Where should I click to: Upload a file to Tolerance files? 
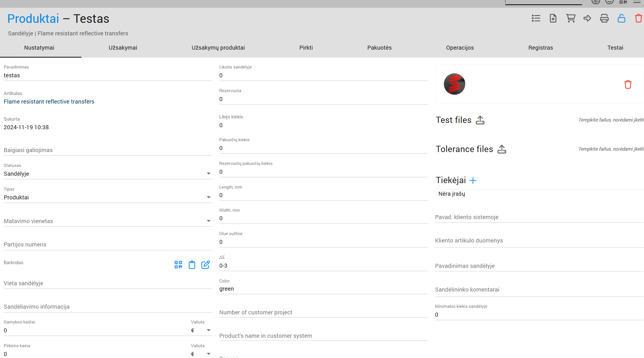point(502,149)
